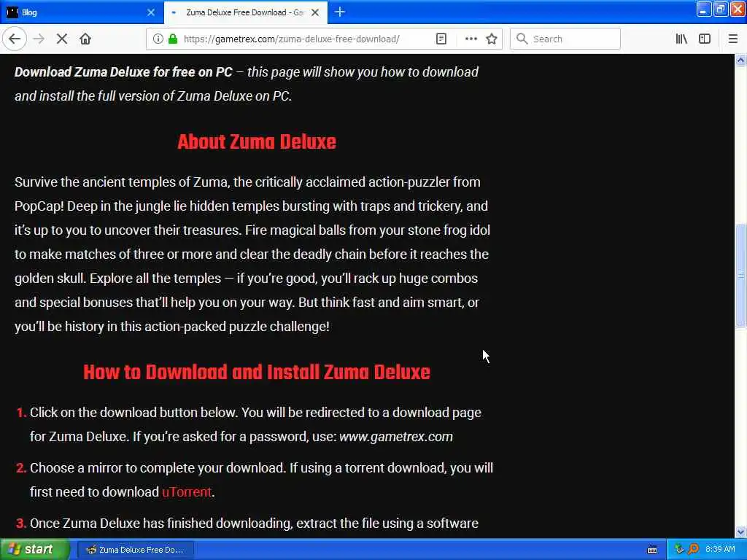Open the Library bookmarks icon
Image resolution: width=747 pixels, height=560 pixels.
681,39
